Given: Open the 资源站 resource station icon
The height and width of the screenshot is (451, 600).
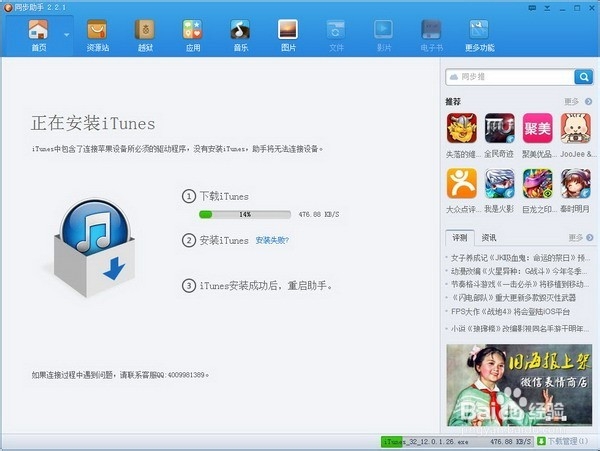Looking at the screenshot, I should [x=97, y=36].
